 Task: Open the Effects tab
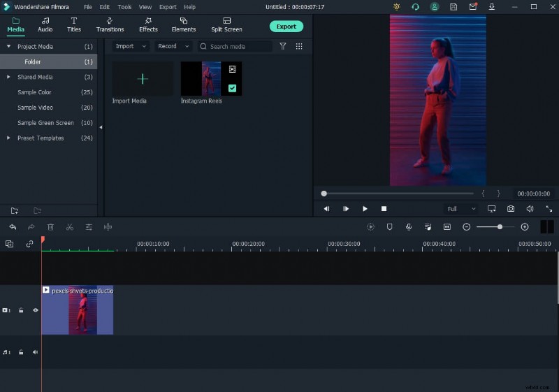coord(148,24)
